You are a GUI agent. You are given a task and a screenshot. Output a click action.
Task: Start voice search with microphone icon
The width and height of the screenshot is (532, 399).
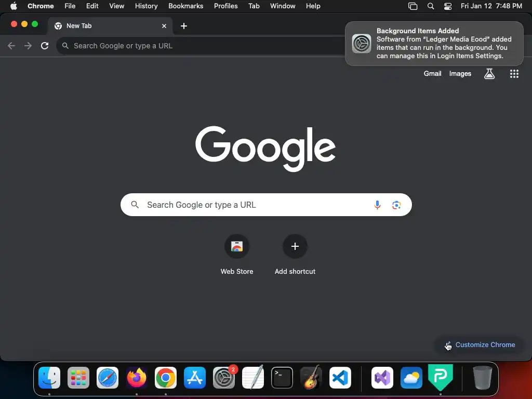[377, 205]
